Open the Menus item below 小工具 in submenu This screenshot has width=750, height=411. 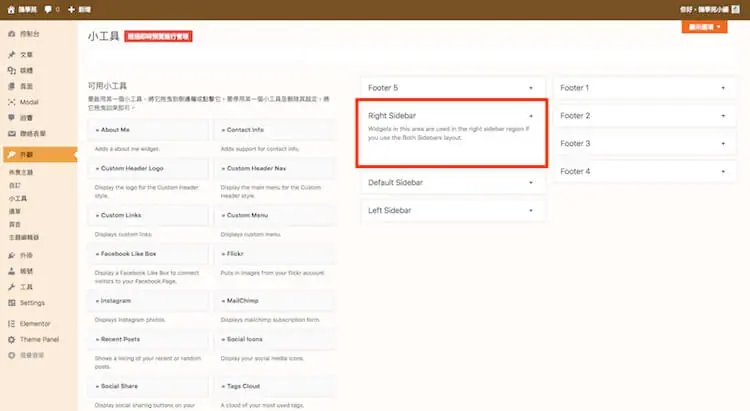[15, 211]
